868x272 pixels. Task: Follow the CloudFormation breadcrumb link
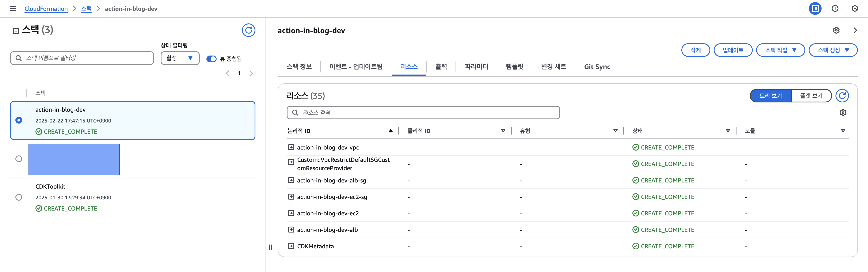[x=46, y=9]
